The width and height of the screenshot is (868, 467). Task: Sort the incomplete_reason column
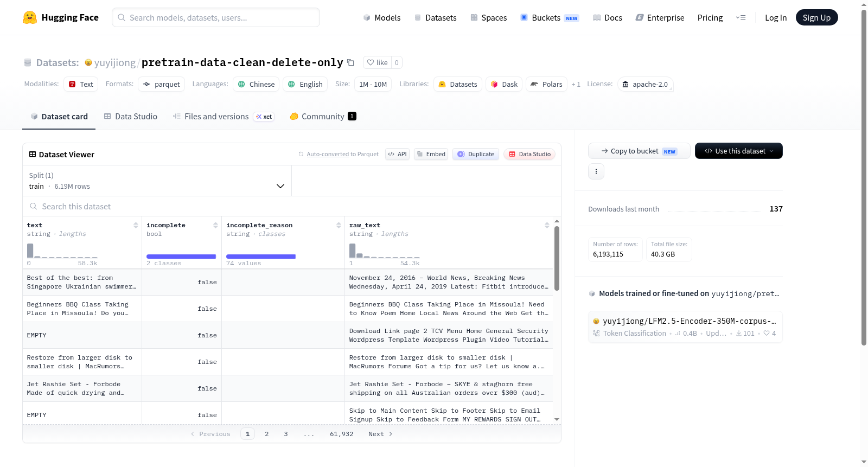coord(339,225)
